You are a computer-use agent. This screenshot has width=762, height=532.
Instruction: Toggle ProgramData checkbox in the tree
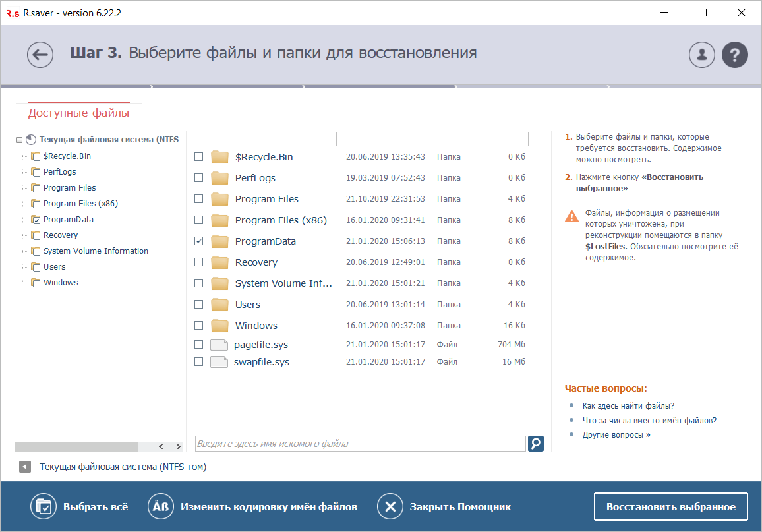pyautogui.click(x=36, y=220)
